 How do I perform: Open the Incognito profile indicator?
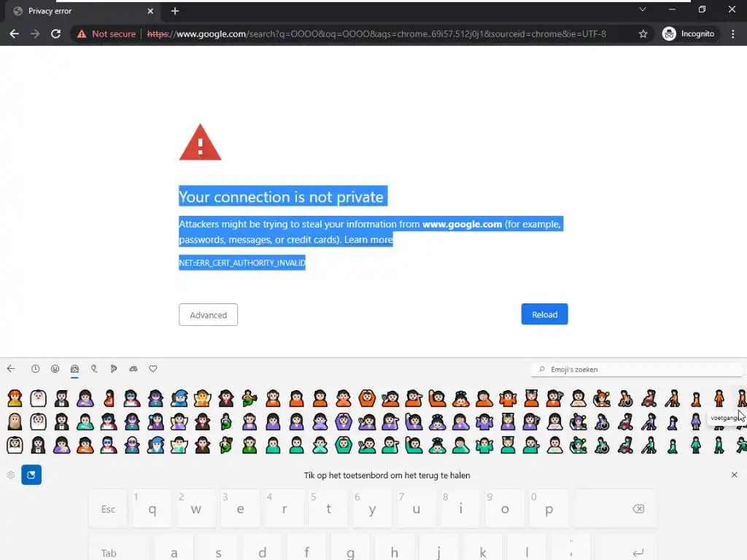coord(689,34)
